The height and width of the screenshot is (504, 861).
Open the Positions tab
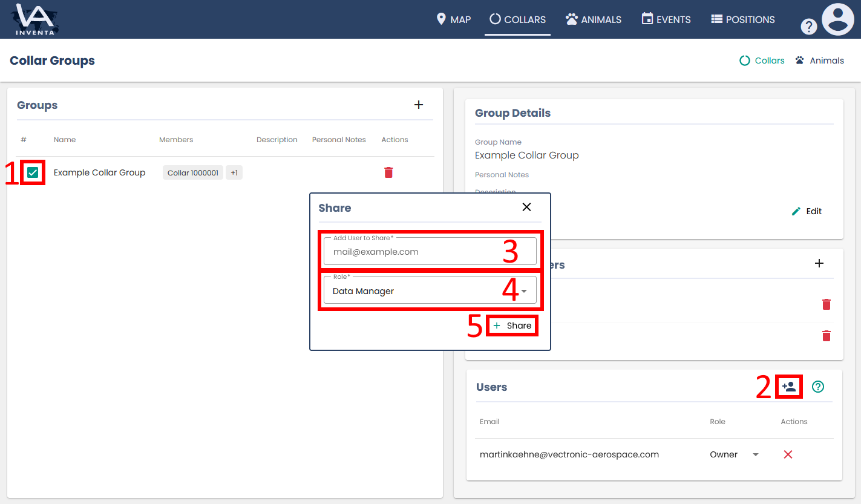coord(742,19)
